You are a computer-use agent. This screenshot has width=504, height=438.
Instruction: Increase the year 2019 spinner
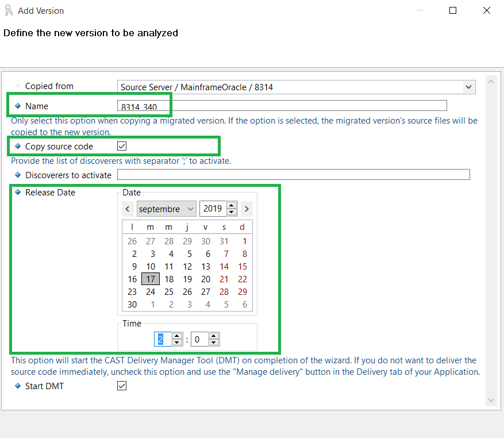(232, 205)
